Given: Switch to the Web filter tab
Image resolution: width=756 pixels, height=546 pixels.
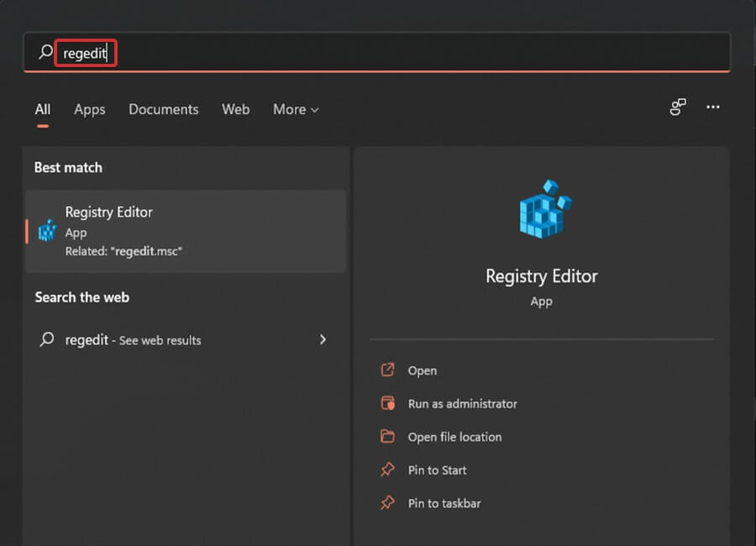Looking at the screenshot, I should point(235,109).
